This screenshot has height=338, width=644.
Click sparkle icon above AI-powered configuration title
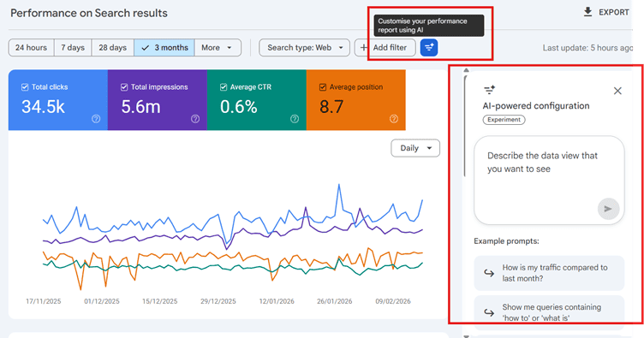tap(489, 90)
